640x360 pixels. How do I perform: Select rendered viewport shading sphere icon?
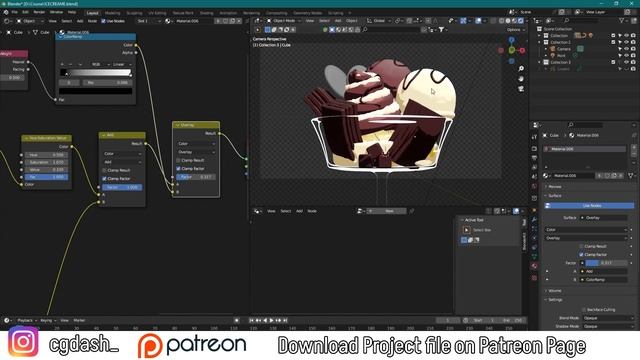[520, 21]
